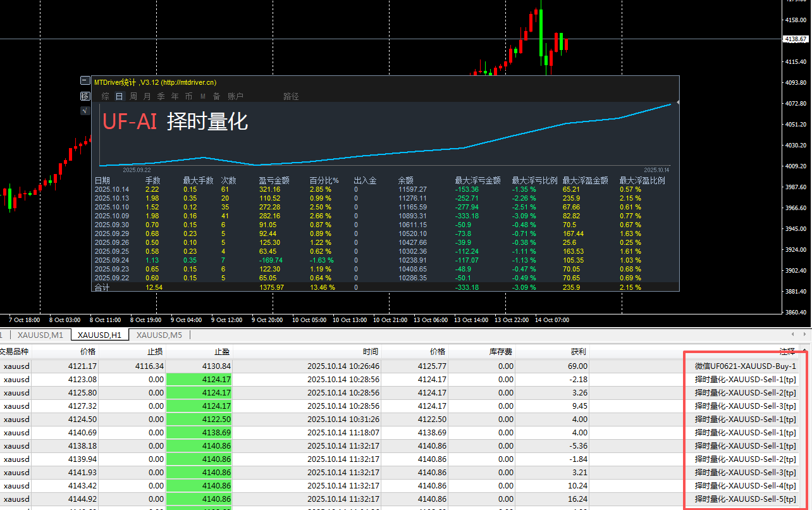The width and height of the screenshot is (812, 510).
Task: Show the 年 yearly statistics view
Action: point(175,97)
